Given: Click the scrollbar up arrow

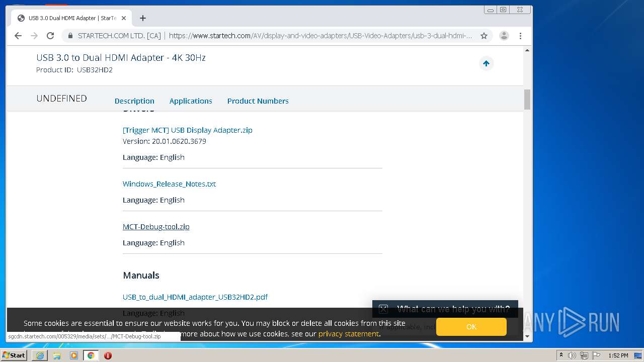Looking at the screenshot, I should point(527,50).
